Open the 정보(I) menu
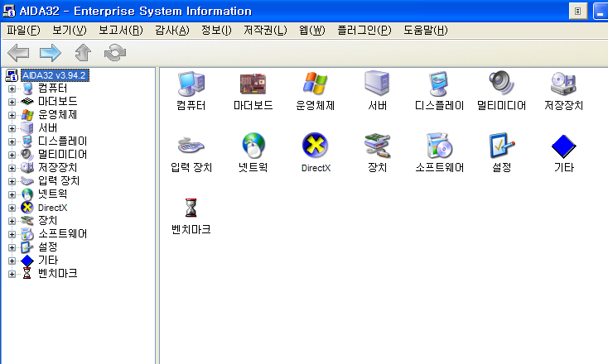The width and height of the screenshot is (608, 364). [216, 31]
